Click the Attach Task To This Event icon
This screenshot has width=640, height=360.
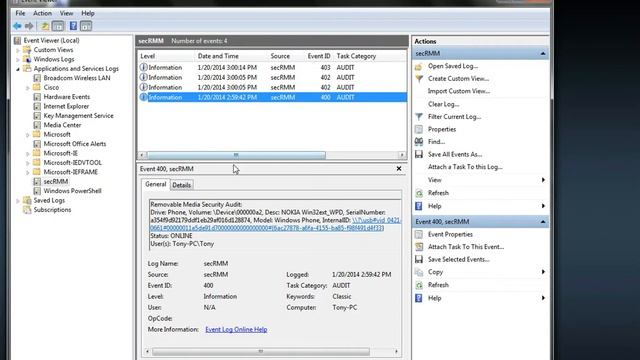click(419, 247)
